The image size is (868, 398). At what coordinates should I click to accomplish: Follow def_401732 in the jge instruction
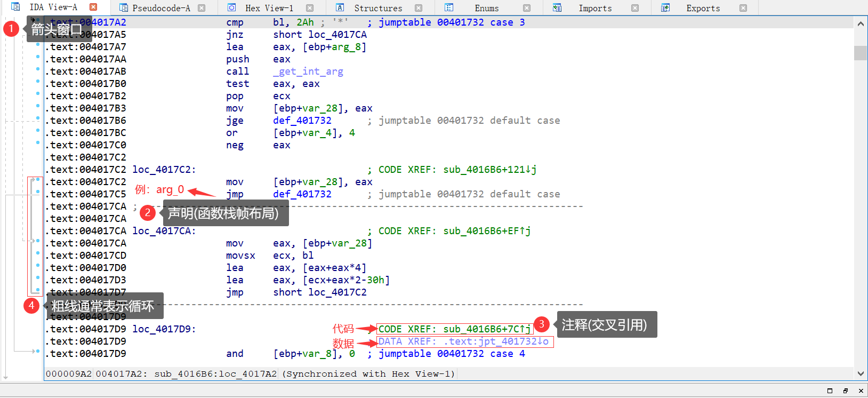(x=302, y=121)
